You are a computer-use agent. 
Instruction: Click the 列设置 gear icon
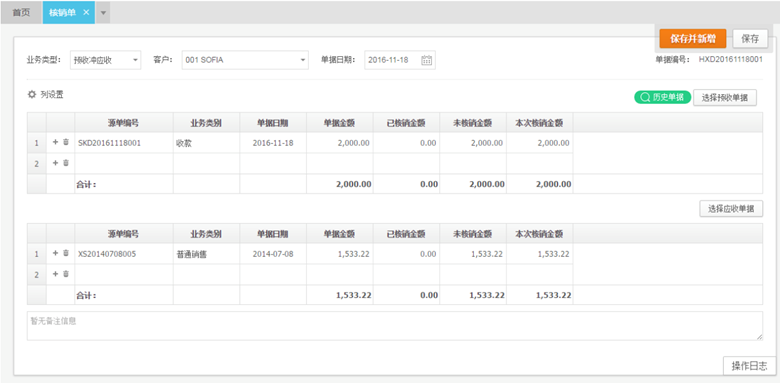(32, 95)
